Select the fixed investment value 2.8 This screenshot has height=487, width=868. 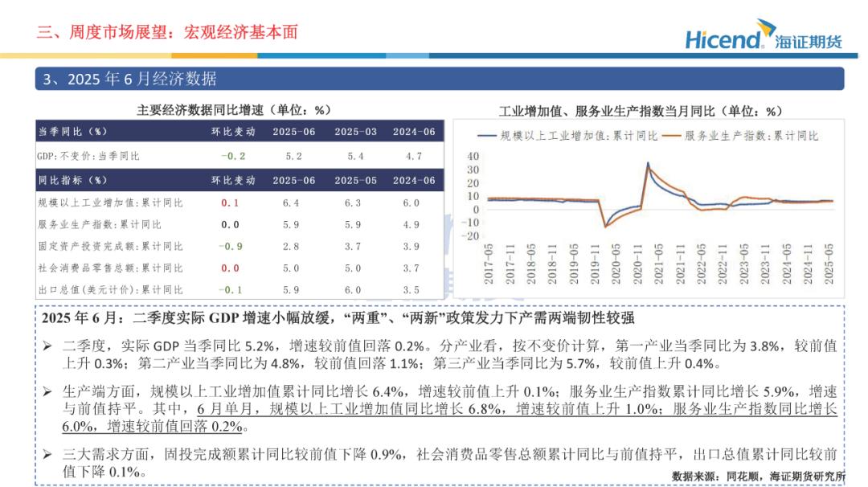pyautogui.click(x=291, y=246)
